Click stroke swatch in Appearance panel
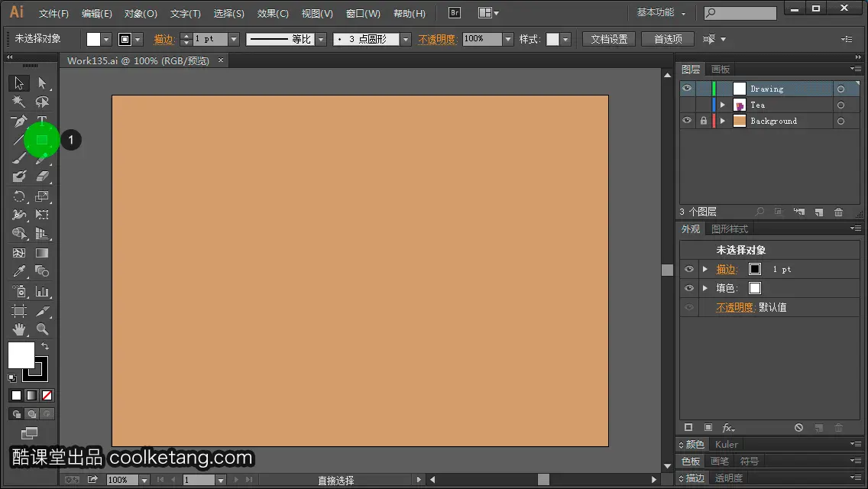This screenshot has width=868, height=489. point(754,269)
